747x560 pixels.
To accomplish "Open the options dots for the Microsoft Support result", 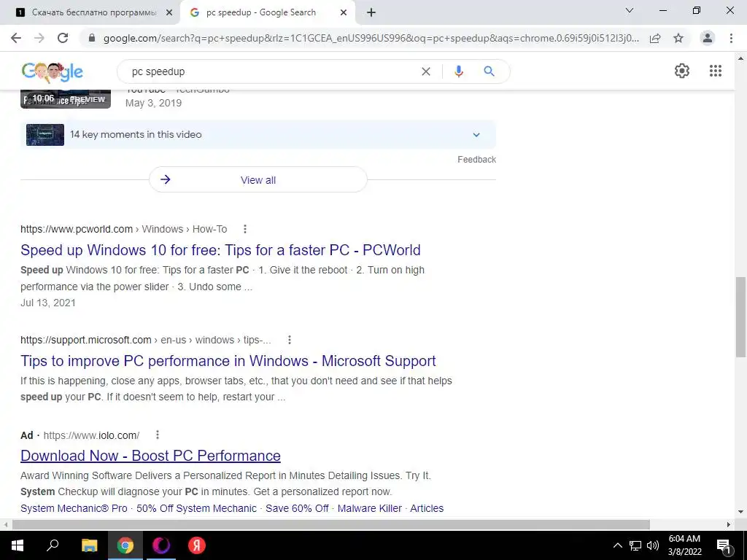I will [x=289, y=340].
